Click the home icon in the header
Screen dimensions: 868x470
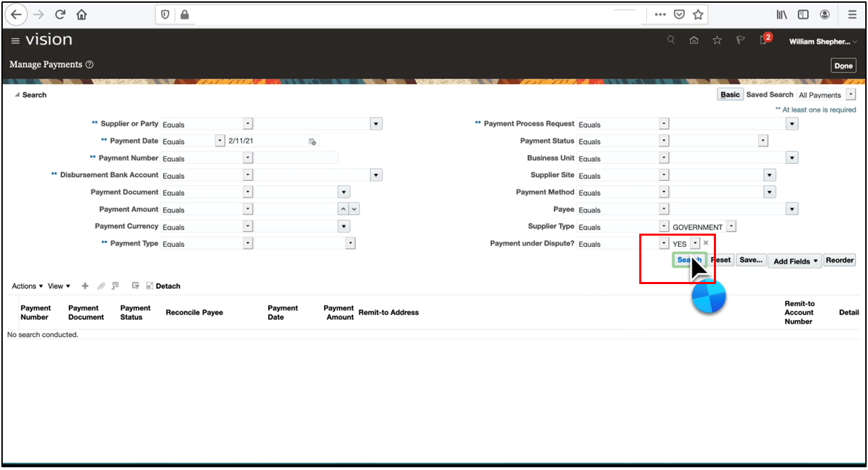694,40
